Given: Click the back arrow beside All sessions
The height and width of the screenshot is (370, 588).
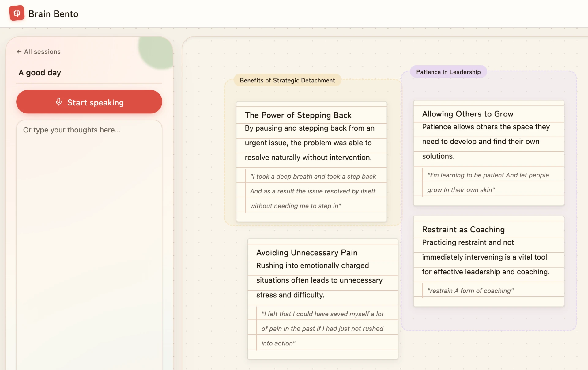Looking at the screenshot, I should pos(19,52).
